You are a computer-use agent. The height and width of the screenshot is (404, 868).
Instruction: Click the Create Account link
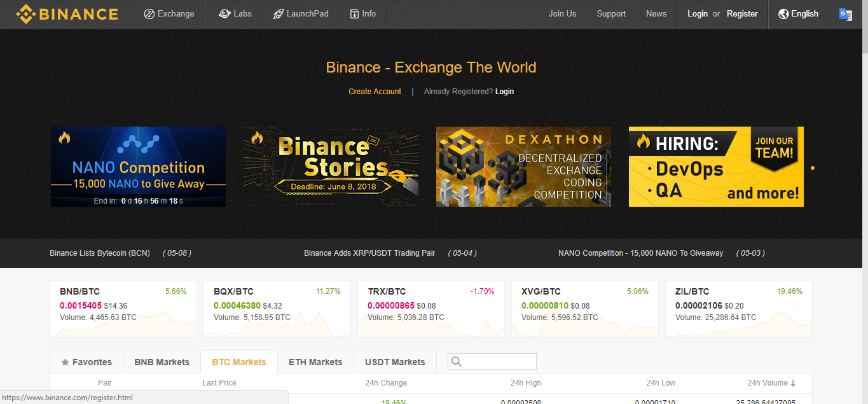pos(375,92)
